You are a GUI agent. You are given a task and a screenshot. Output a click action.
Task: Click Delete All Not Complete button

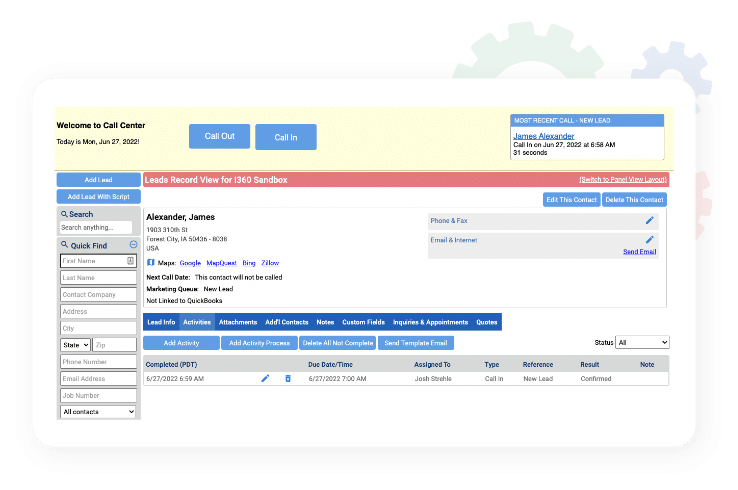338,343
